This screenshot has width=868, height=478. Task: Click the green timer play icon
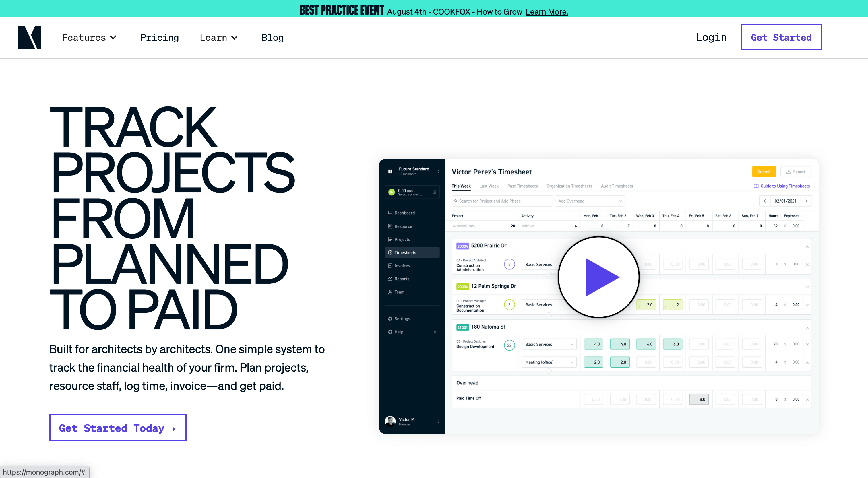[x=391, y=192]
